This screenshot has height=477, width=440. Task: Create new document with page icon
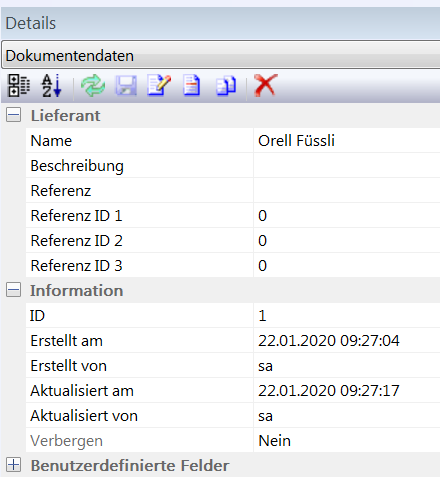coord(192,86)
